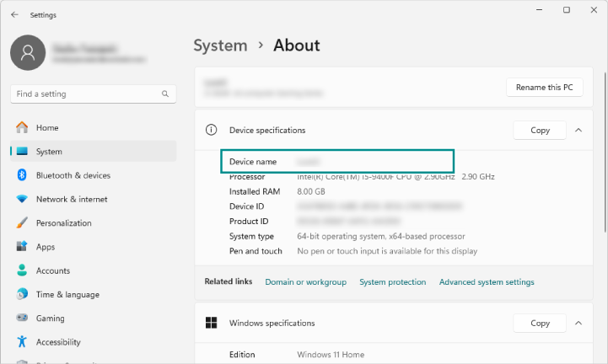
Task: Select the System menu item
Action: point(49,152)
